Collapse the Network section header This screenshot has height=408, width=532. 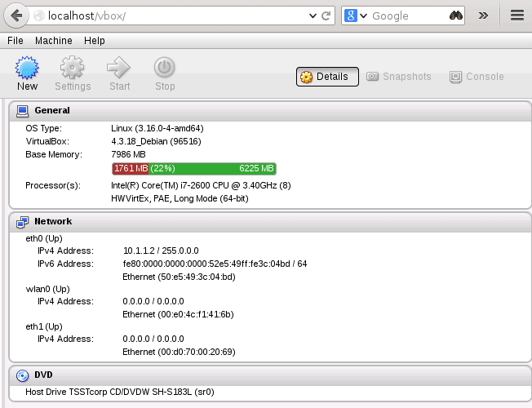pyautogui.click(x=270, y=222)
